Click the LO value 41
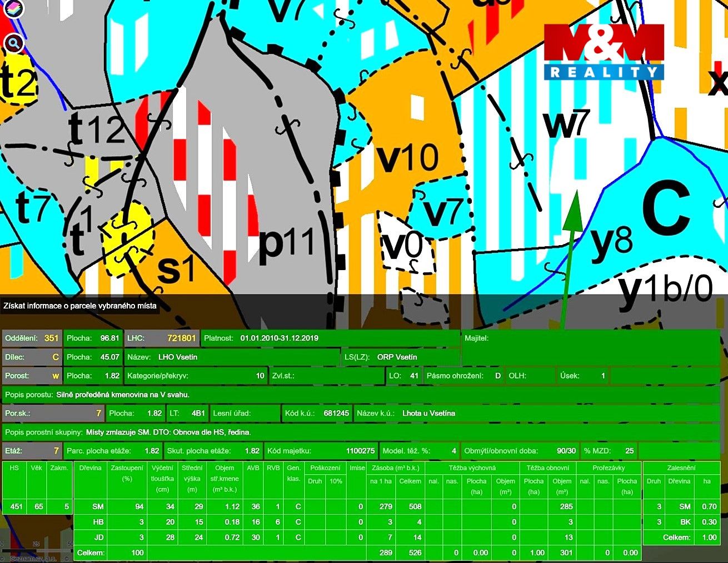This screenshot has height=563, width=728. pyautogui.click(x=414, y=376)
